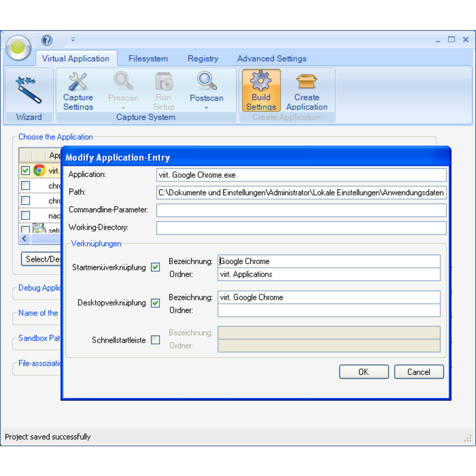The width and height of the screenshot is (476, 476).
Task: Launch the Wizard magic wand icon
Action: pyautogui.click(x=29, y=90)
